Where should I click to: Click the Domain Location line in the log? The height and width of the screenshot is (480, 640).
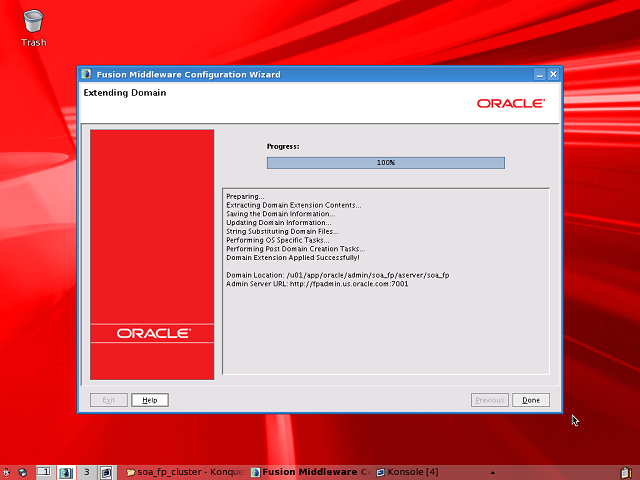[338, 275]
